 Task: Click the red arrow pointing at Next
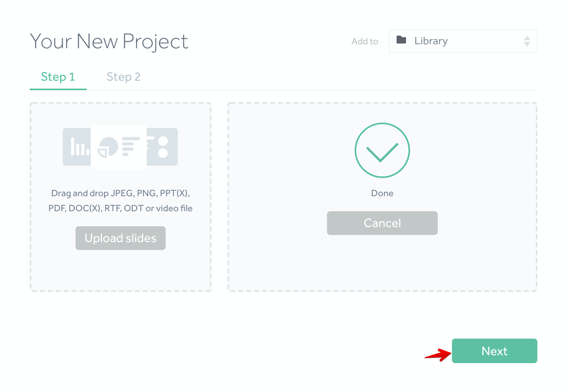tap(438, 354)
